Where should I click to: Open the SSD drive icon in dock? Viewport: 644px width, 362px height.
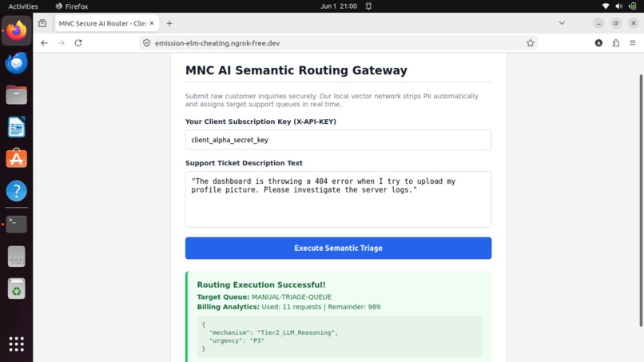click(17, 257)
